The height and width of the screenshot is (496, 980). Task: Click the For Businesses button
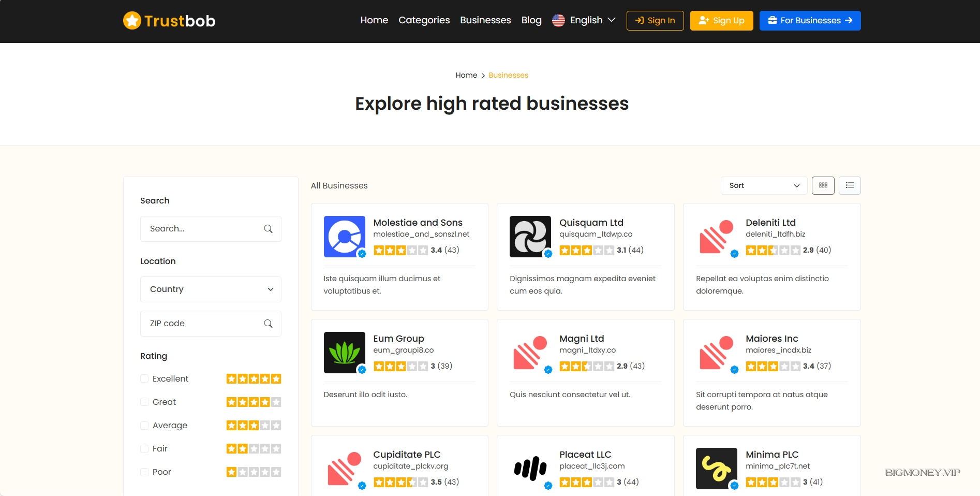coord(810,21)
